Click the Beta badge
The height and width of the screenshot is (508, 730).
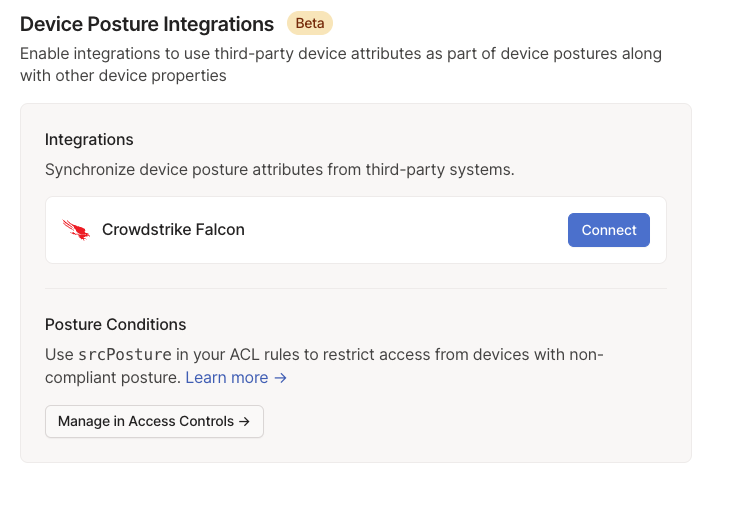[310, 23]
